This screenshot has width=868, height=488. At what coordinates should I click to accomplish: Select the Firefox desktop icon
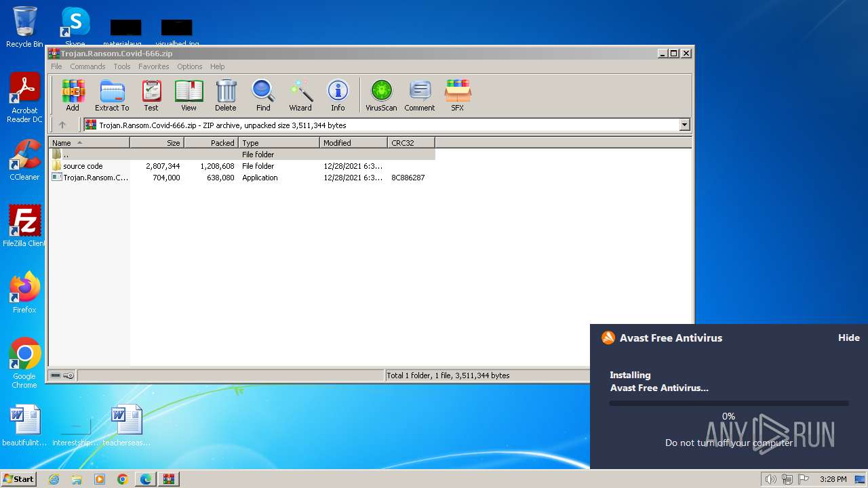click(x=24, y=293)
